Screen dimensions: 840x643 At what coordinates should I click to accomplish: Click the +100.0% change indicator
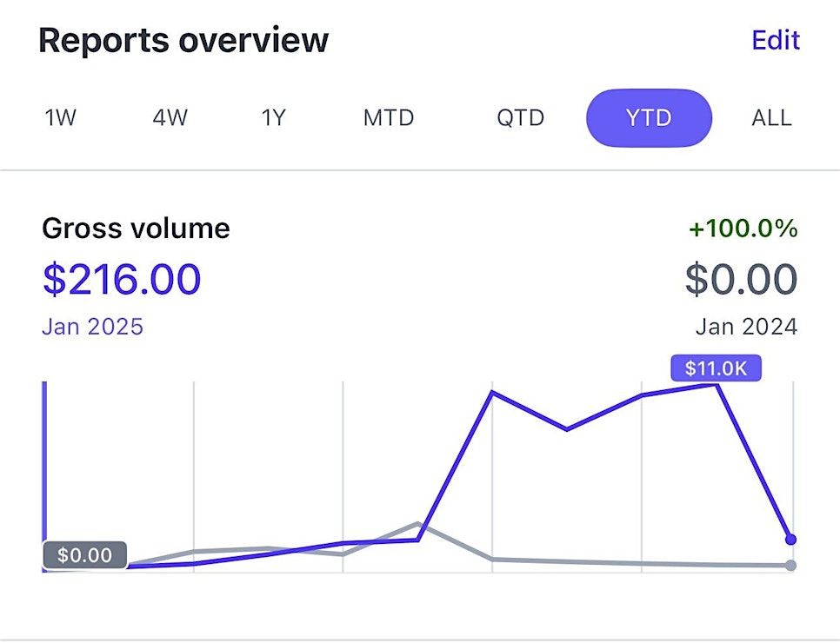tap(743, 229)
